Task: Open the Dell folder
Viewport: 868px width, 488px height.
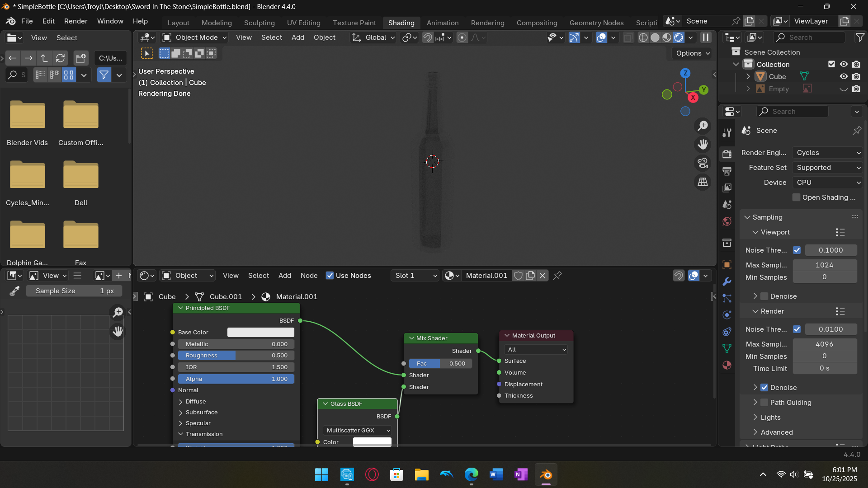Action: [x=81, y=183]
